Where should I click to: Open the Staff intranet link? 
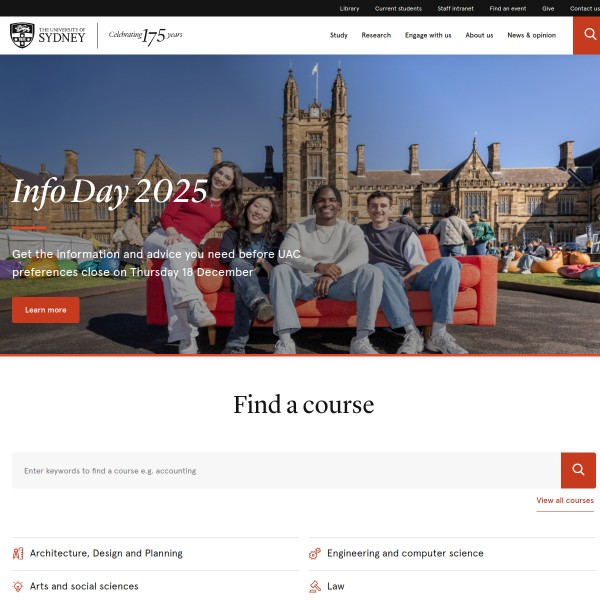tap(456, 8)
